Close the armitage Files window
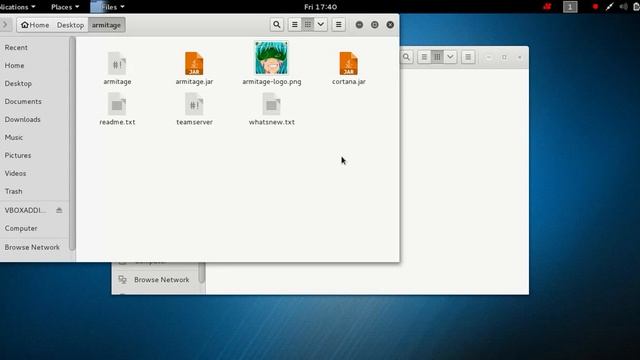 tap(390, 24)
